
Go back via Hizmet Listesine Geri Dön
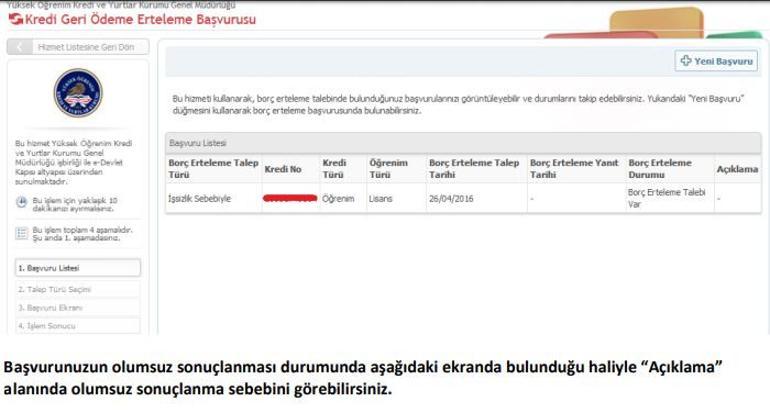click(x=78, y=47)
